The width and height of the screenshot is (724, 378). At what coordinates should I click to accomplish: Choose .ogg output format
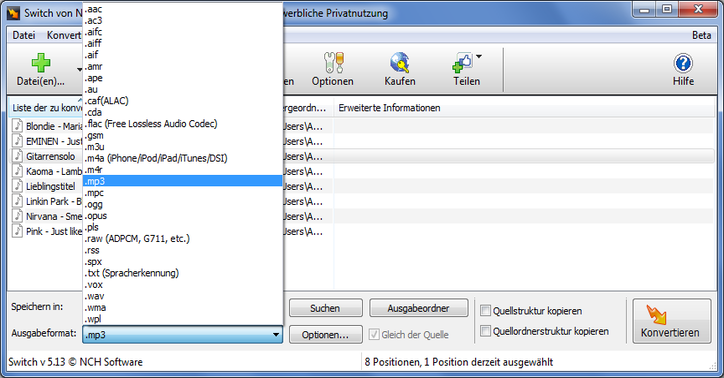(x=182, y=204)
